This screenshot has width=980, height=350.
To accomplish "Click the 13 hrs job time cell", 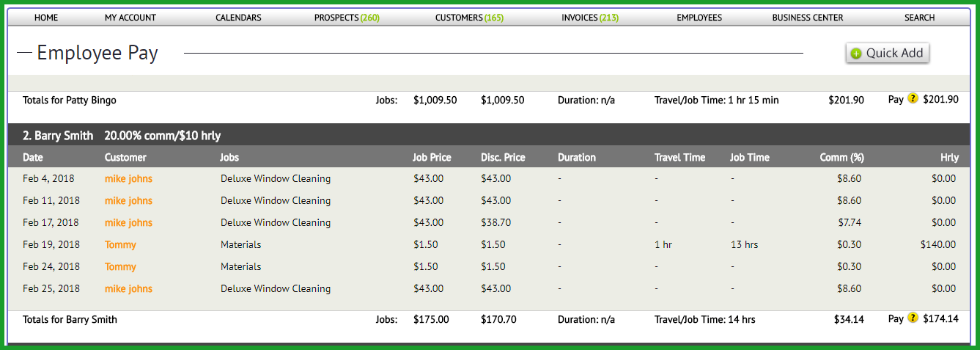I will click(745, 244).
